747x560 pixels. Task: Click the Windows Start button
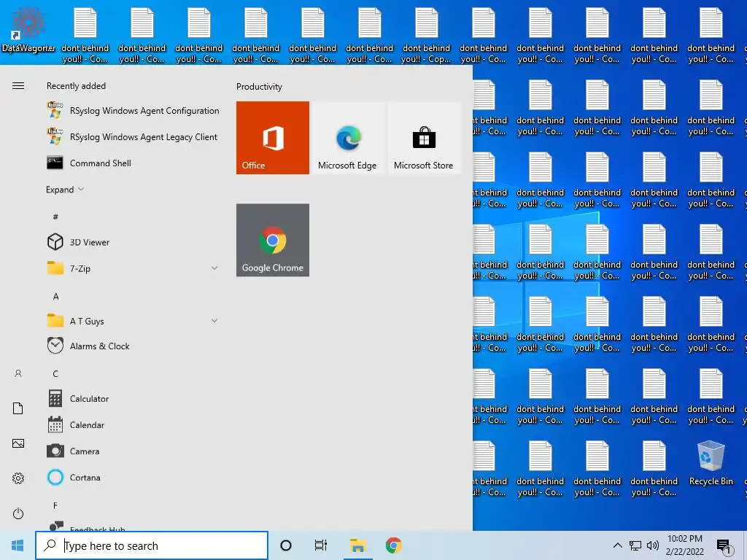pos(18,545)
